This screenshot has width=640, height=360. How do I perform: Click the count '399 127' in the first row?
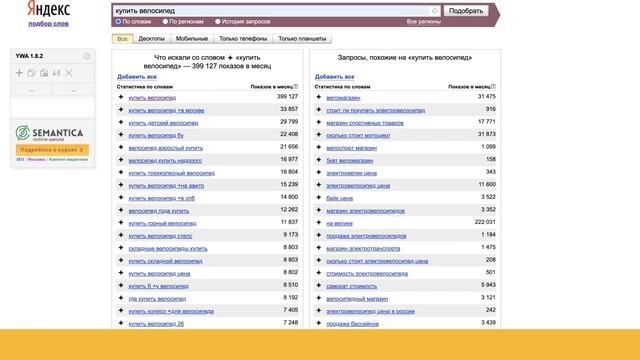[x=287, y=96]
